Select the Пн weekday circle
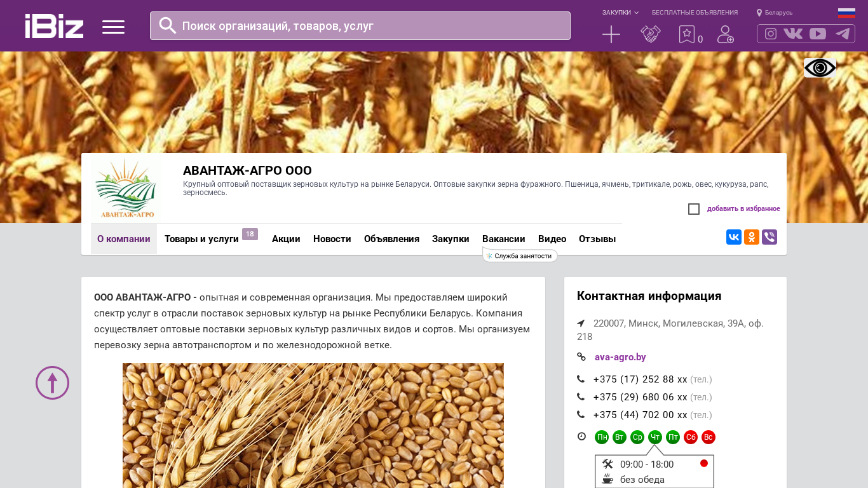 coord(602,437)
